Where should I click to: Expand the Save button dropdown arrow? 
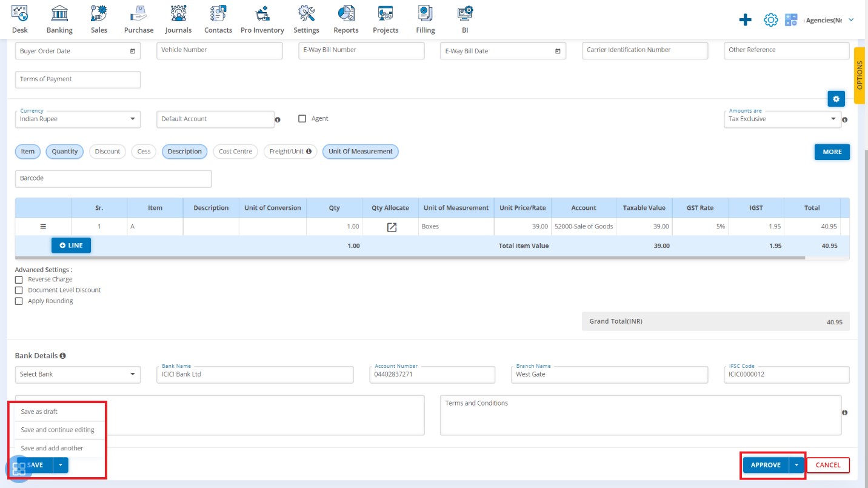coord(61,465)
